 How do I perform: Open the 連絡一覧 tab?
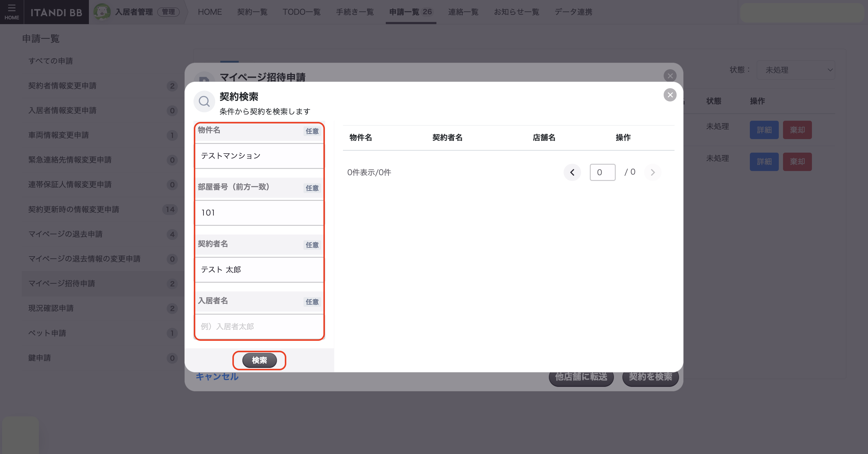pyautogui.click(x=463, y=12)
